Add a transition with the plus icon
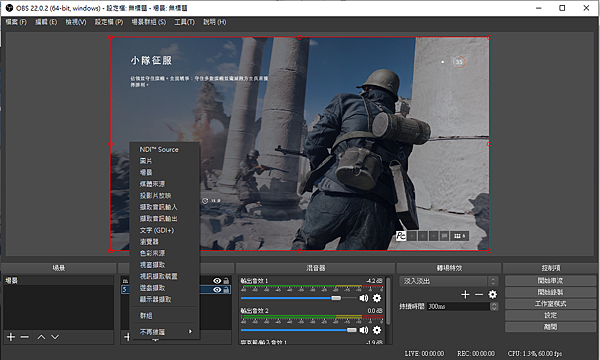Image resolution: width=600 pixels, height=360 pixels. tap(465, 294)
